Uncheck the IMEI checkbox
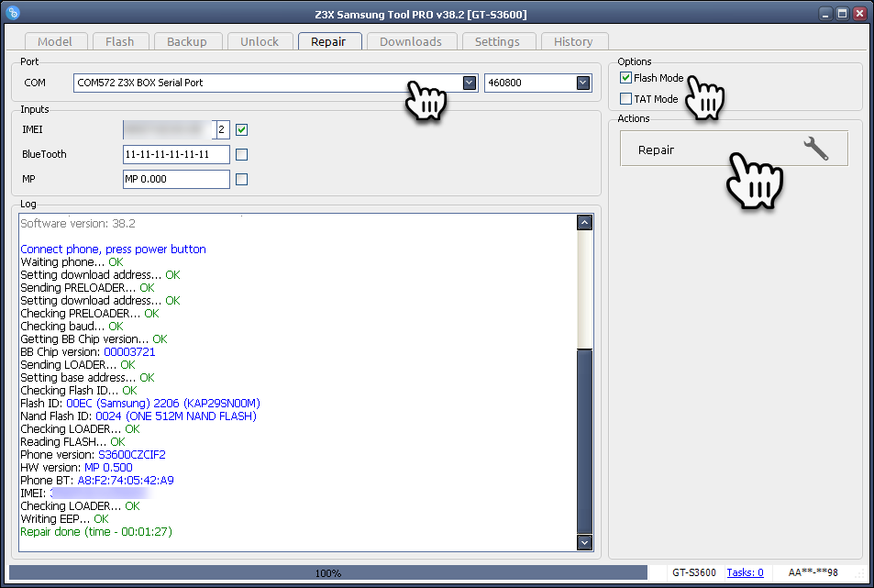 click(241, 130)
